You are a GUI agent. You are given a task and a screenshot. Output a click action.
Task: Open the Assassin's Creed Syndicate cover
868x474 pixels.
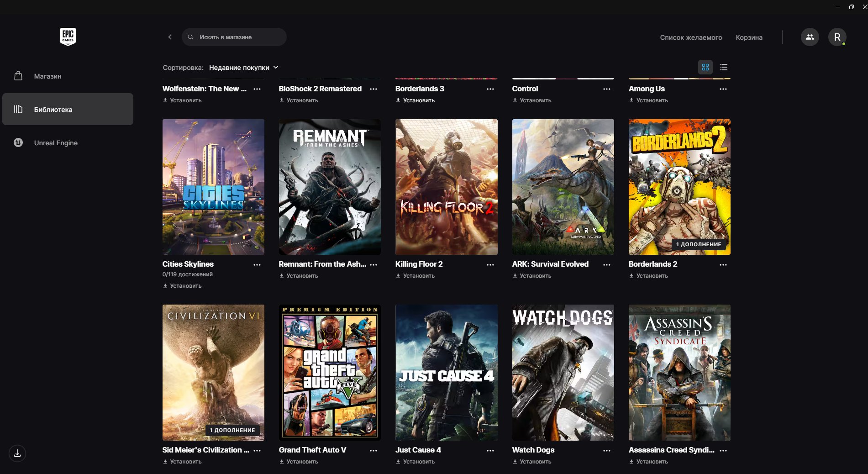(x=679, y=373)
